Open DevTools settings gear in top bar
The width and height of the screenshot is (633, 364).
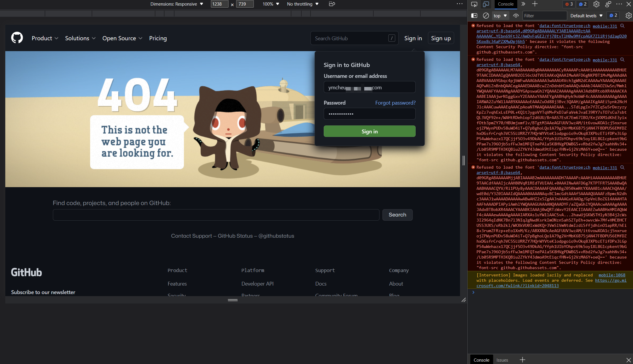(x=596, y=4)
